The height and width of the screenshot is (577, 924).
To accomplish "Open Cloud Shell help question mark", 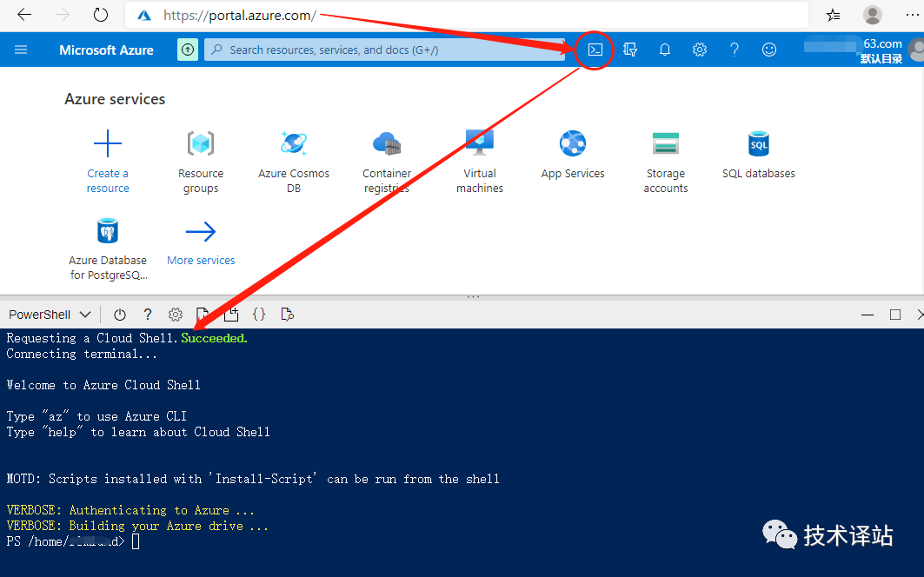I will 147,315.
